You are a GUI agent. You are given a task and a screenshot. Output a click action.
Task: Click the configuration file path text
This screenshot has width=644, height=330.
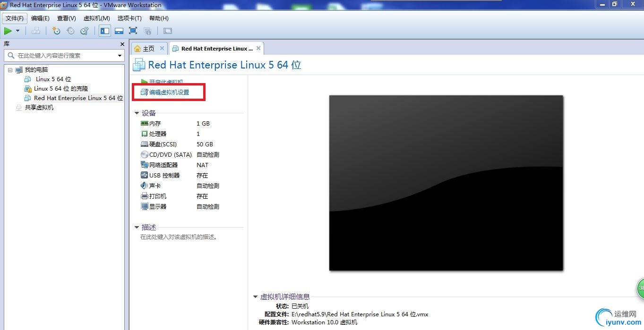(360, 314)
